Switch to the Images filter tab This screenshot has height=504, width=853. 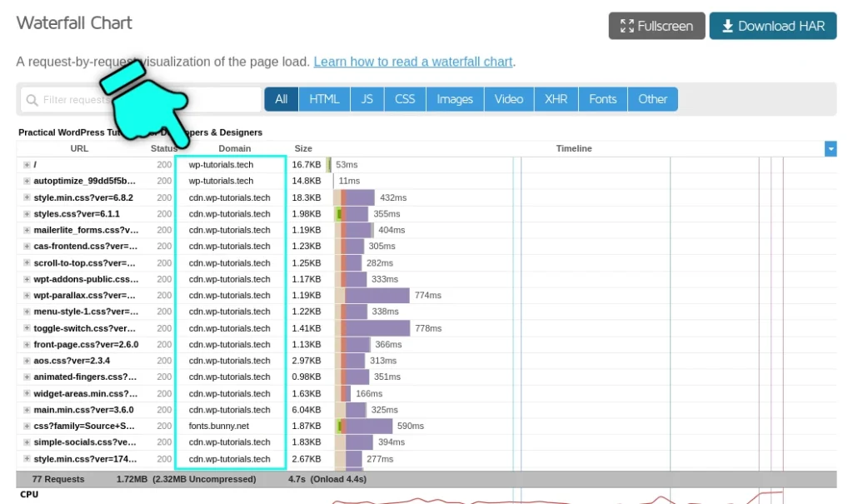454,98
